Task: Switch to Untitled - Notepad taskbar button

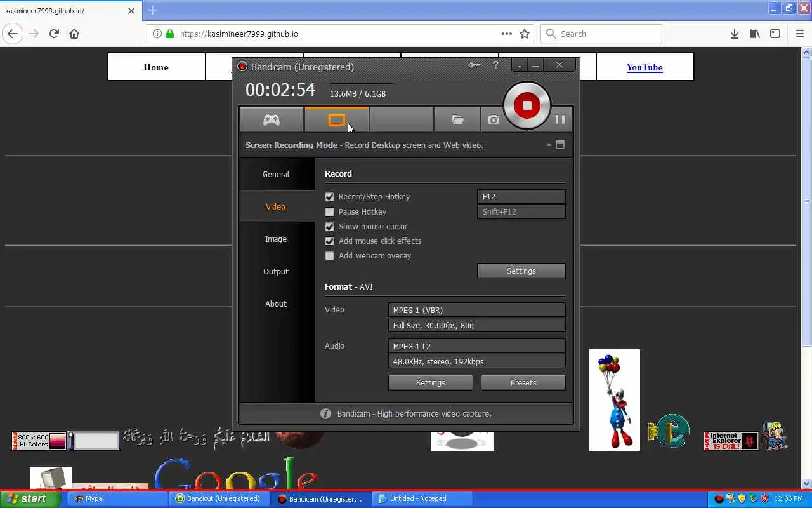Action: 421,499
